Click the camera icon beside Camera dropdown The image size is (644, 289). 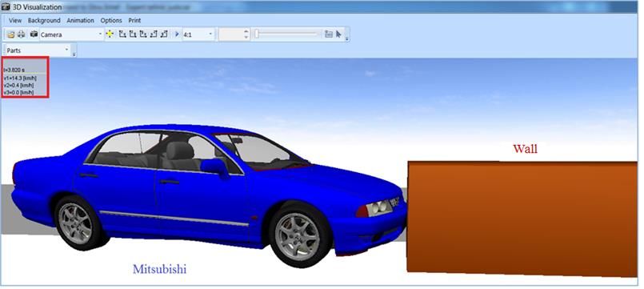[x=34, y=34]
